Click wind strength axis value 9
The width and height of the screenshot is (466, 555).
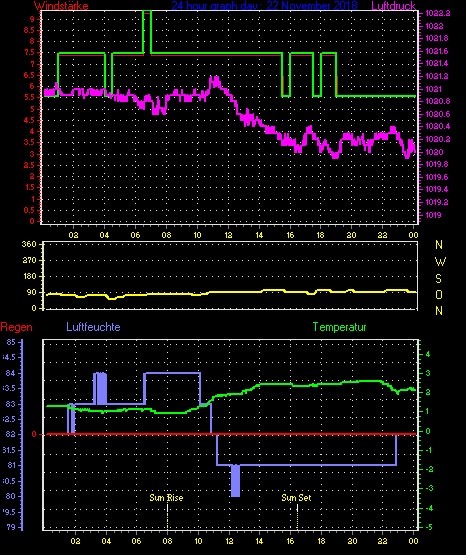32,19
